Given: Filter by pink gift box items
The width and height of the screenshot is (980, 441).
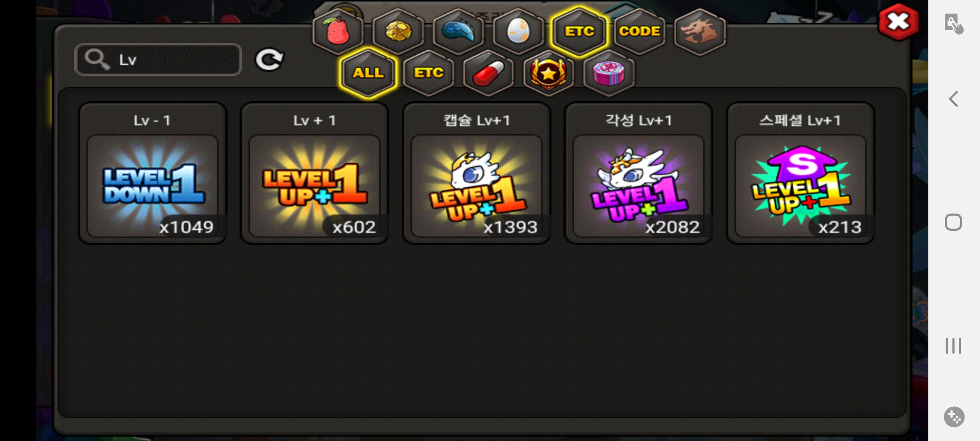Looking at the screenshot, I should [609, 73].
